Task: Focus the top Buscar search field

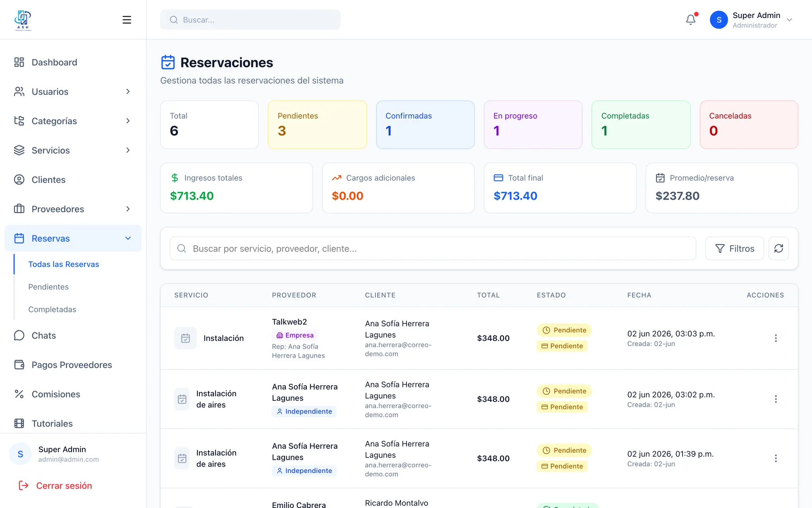Action: click(250, 20)
